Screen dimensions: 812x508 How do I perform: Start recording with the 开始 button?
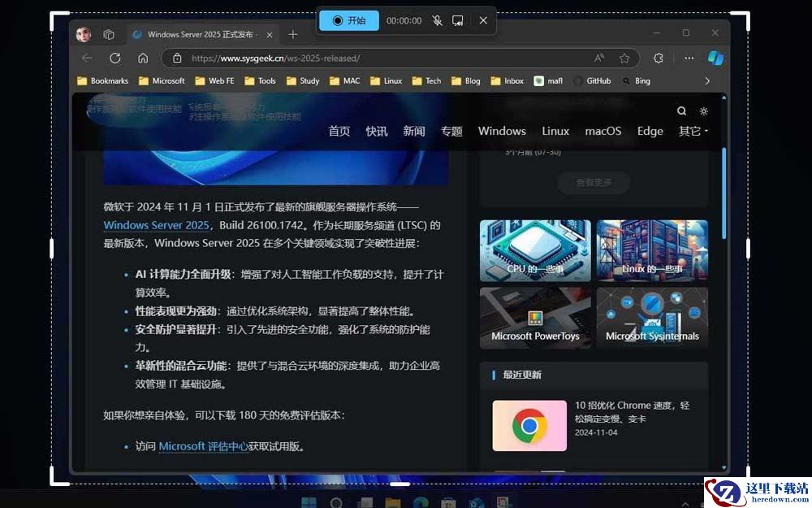pyautogui.click(x=349, y=21)
